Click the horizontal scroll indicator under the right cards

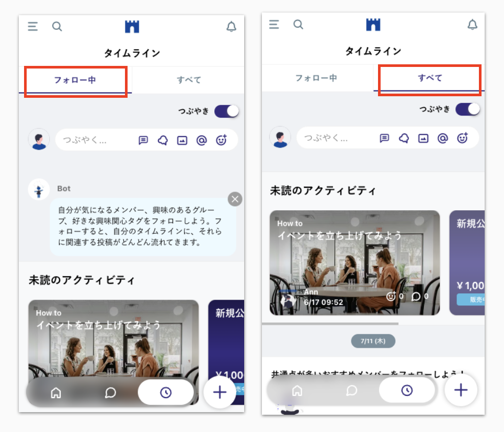(x=330, y=324)
